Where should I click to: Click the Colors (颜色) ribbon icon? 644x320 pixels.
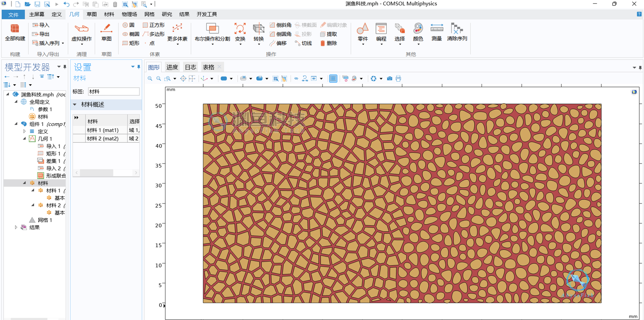[x=418, y=34]
